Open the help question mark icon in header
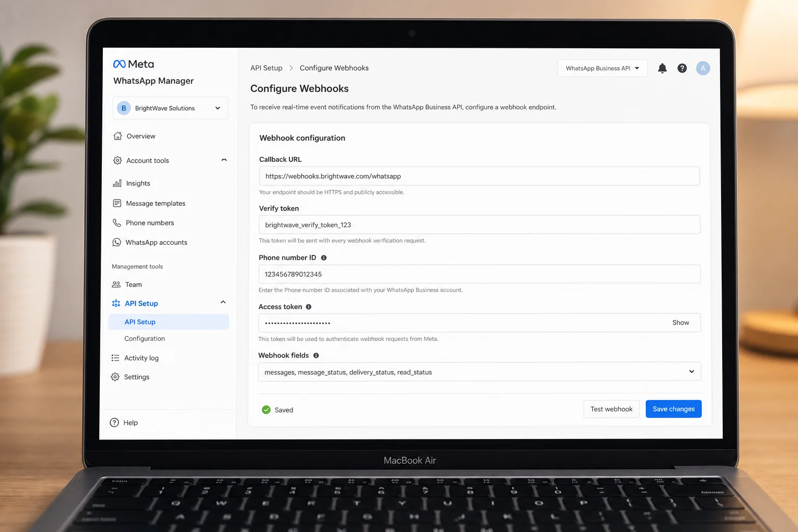The image size is (798, 532). coord(682,68)
